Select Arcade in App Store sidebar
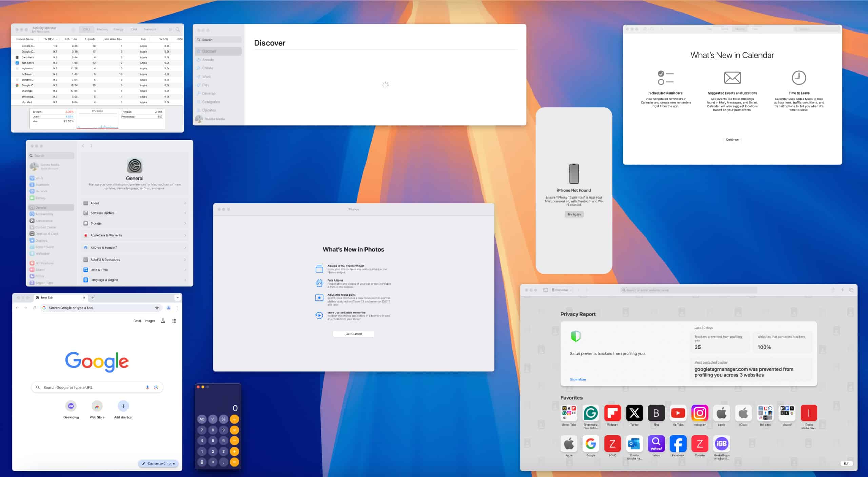868x477 pixels. click(208, 60)
